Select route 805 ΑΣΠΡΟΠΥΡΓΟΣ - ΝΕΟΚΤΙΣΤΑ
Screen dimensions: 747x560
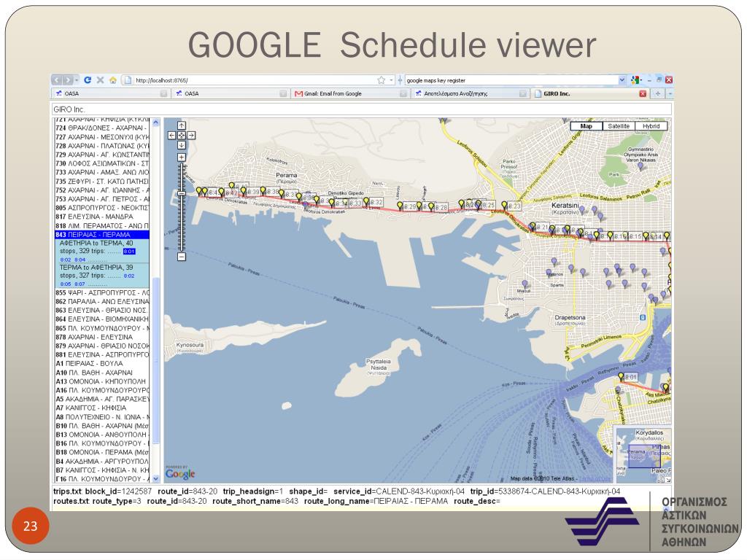pos(102,208)
